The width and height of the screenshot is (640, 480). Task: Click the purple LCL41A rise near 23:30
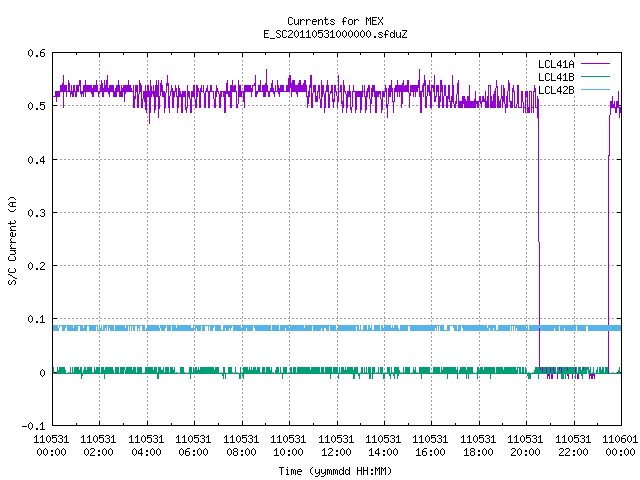[609, 241]
